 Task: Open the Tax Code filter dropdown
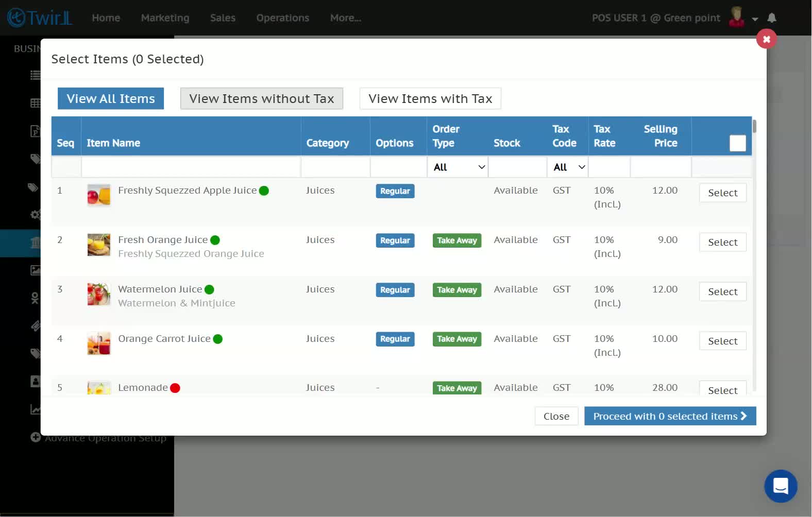[x=568, y=167]
